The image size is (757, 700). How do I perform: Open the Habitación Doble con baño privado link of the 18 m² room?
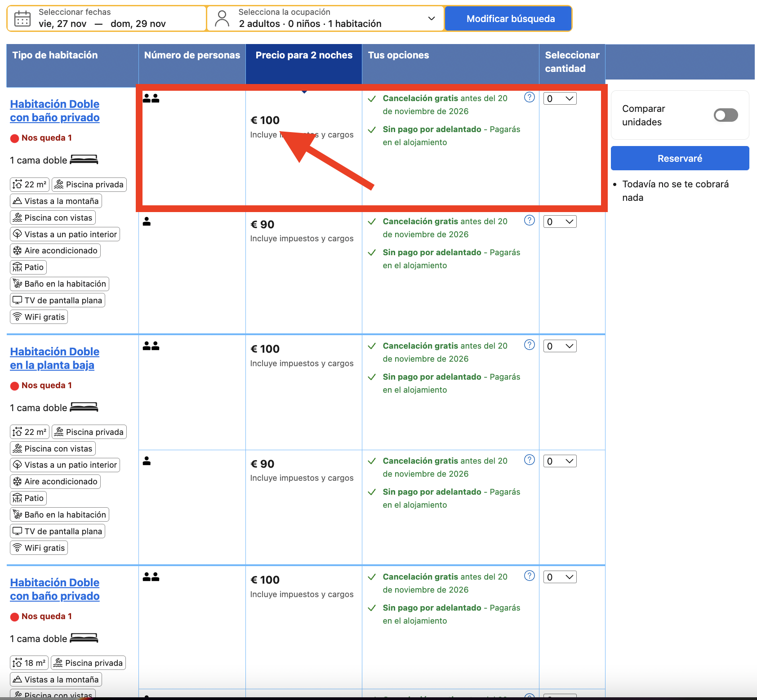point(54,589)
